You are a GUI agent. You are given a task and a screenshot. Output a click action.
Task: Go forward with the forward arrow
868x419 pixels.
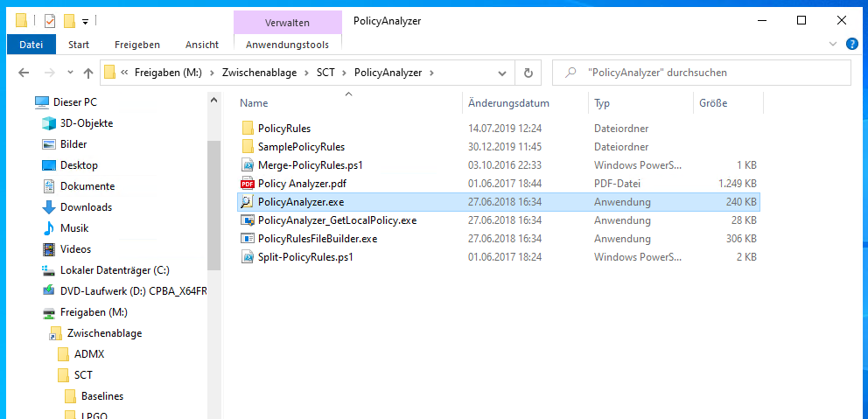[50, 73]
